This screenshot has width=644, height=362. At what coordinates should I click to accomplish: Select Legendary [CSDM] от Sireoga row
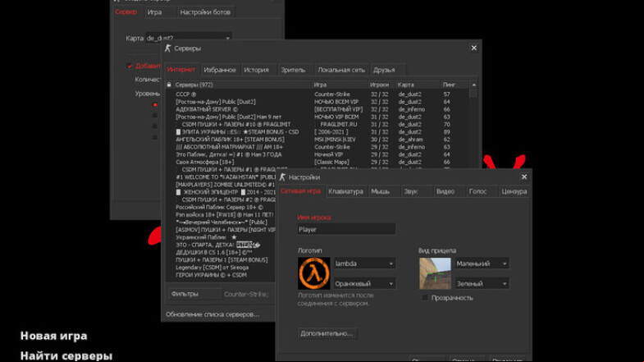pyautogui.click(x=221, y=267)
